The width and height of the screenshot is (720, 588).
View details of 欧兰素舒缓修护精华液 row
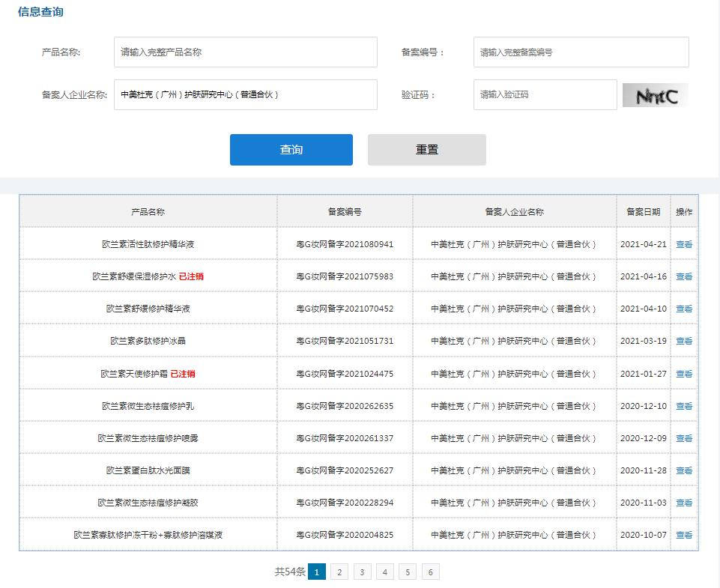(683, 309)
